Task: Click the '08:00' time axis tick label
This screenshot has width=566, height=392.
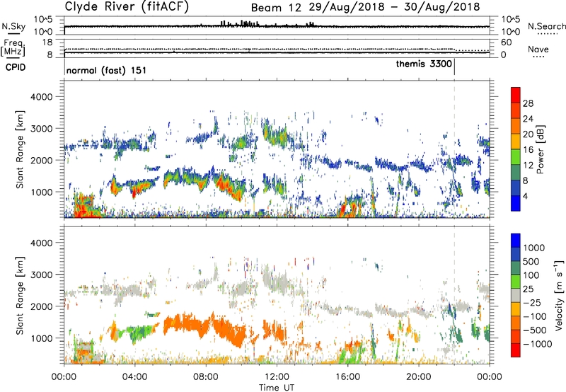Action: pos(206,377)
